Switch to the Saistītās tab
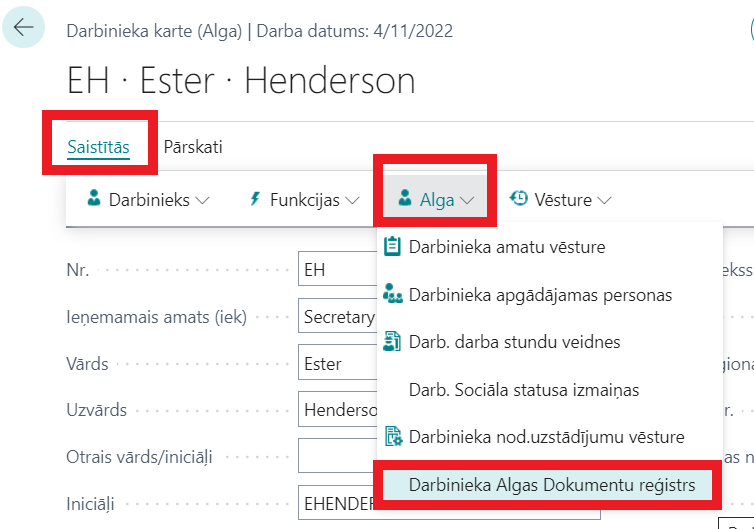 (x=98, y=147)
